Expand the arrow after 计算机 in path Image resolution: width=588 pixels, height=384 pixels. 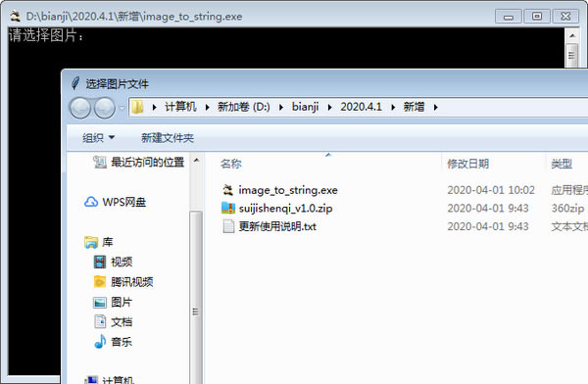[208, 107]
